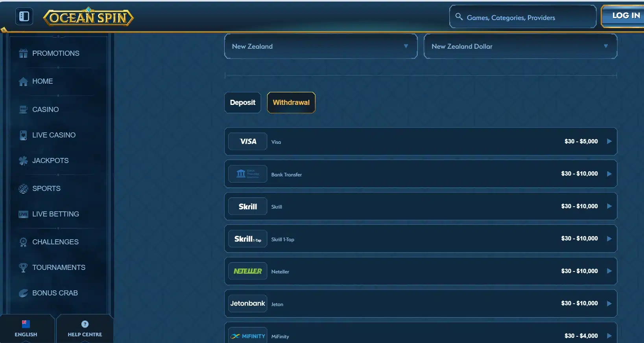This screenshot has height=343, width=644.
Task: Open the Live Casino menu label
Action: (54, 135)
